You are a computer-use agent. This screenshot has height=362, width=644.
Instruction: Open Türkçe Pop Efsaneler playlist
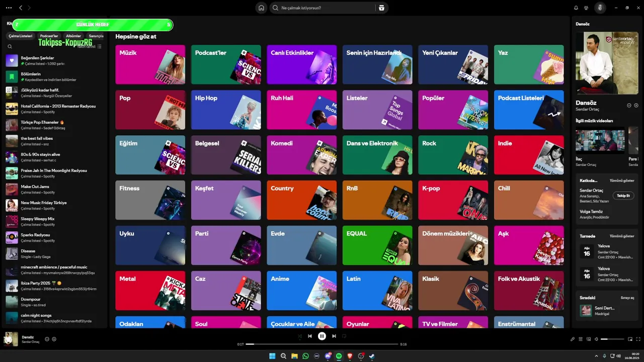tap(55, 125)
